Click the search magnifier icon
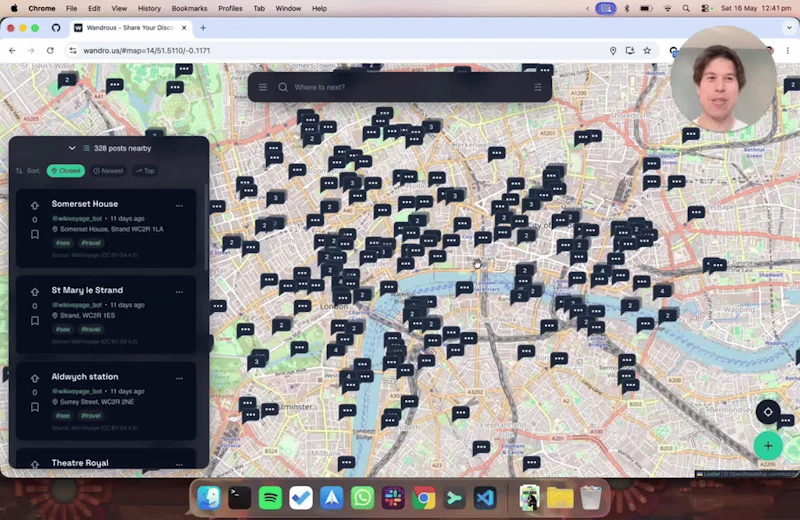The image size is (800, 520). point(283,87)
